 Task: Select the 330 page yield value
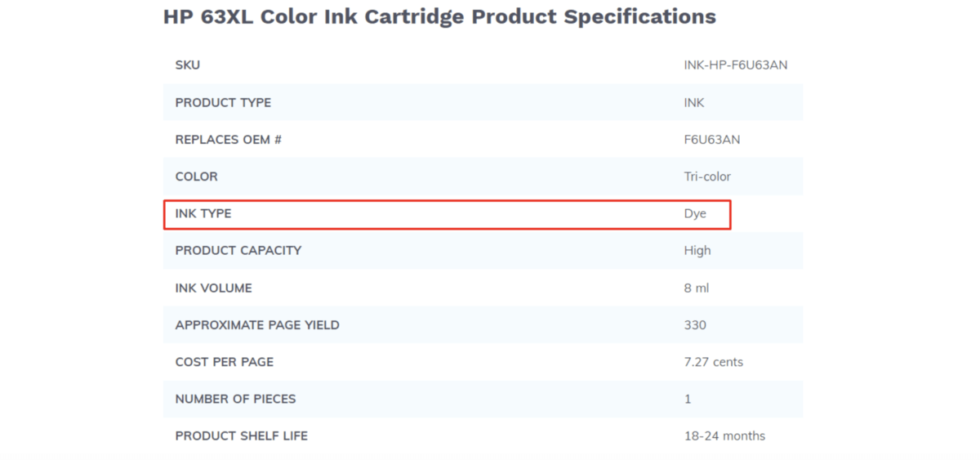(x=695, y=325)
